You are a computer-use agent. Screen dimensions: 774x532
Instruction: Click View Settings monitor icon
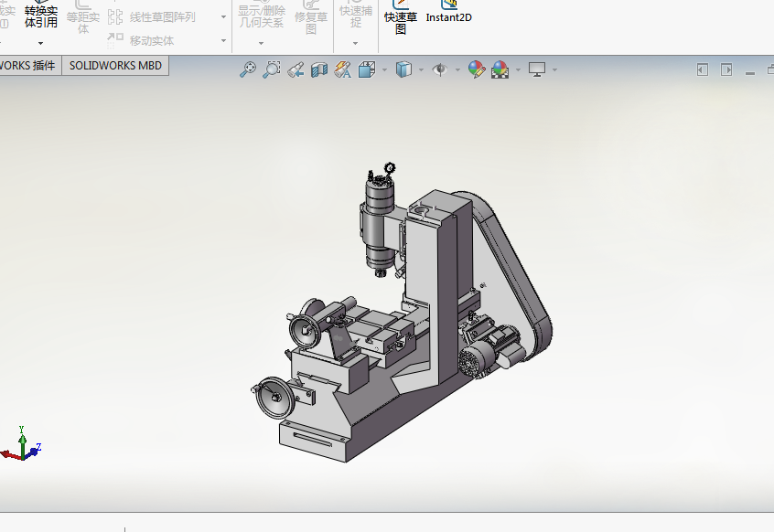[537, 69]
